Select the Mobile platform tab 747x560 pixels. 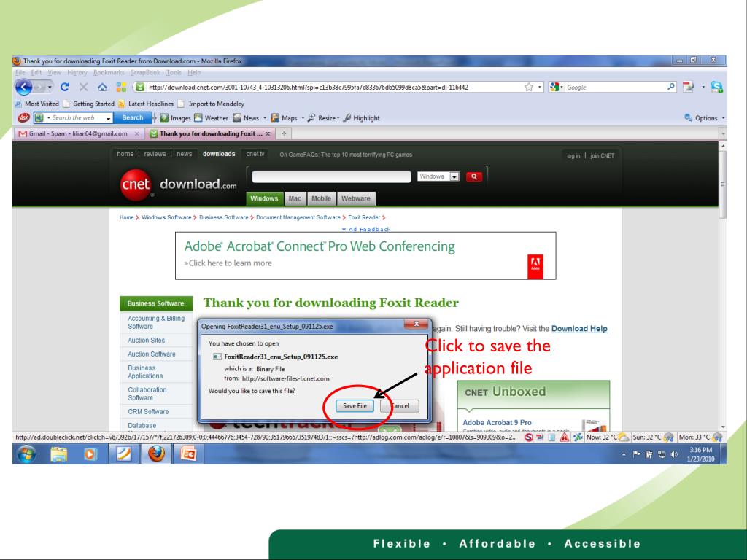point(321,198)
